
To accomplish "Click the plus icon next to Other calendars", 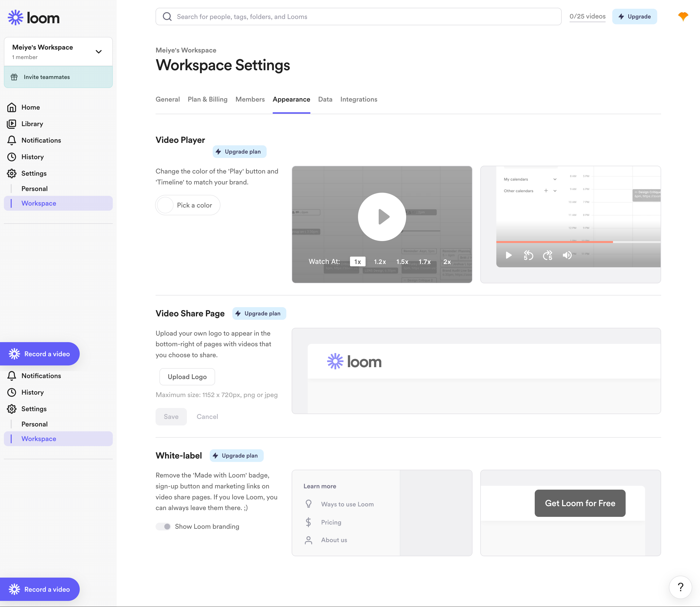I will point(546,191).
